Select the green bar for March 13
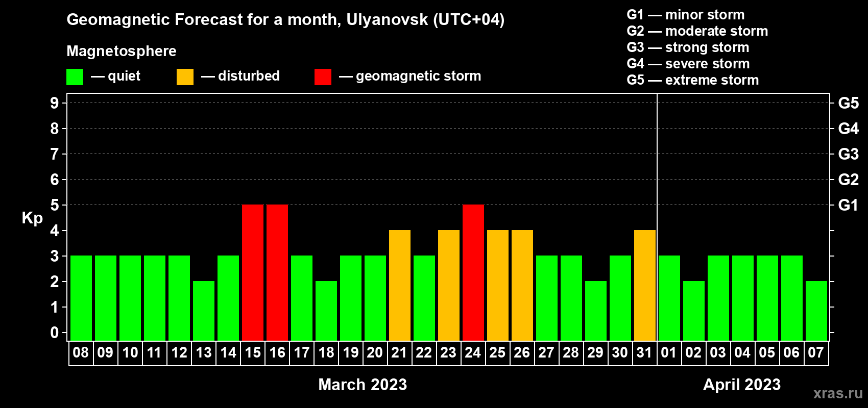The image size is (868, 408). [204, 311]
